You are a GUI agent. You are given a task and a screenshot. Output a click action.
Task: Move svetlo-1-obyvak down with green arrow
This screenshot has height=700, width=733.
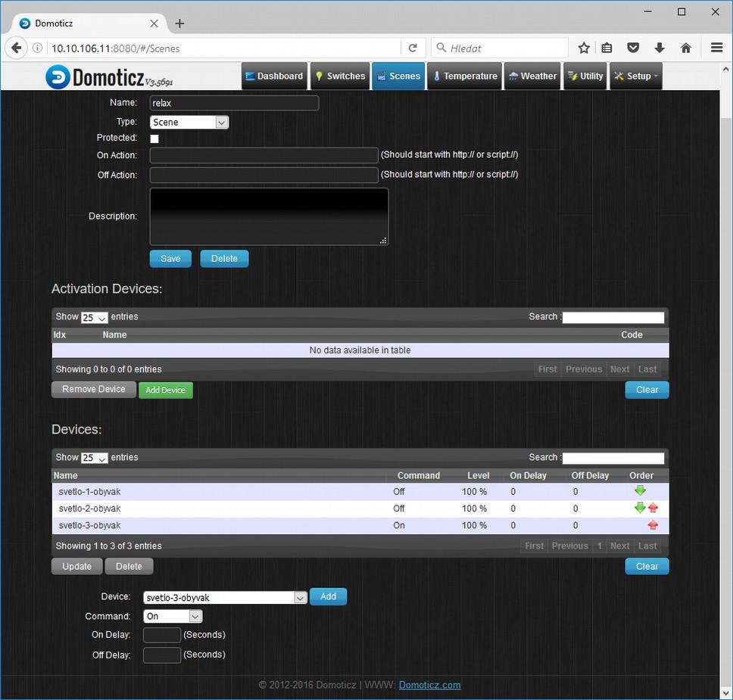(640, 490)
